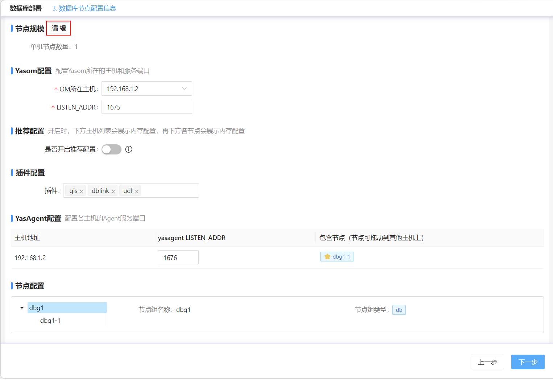Click the 数据库部署 title text

pos(26,8)
